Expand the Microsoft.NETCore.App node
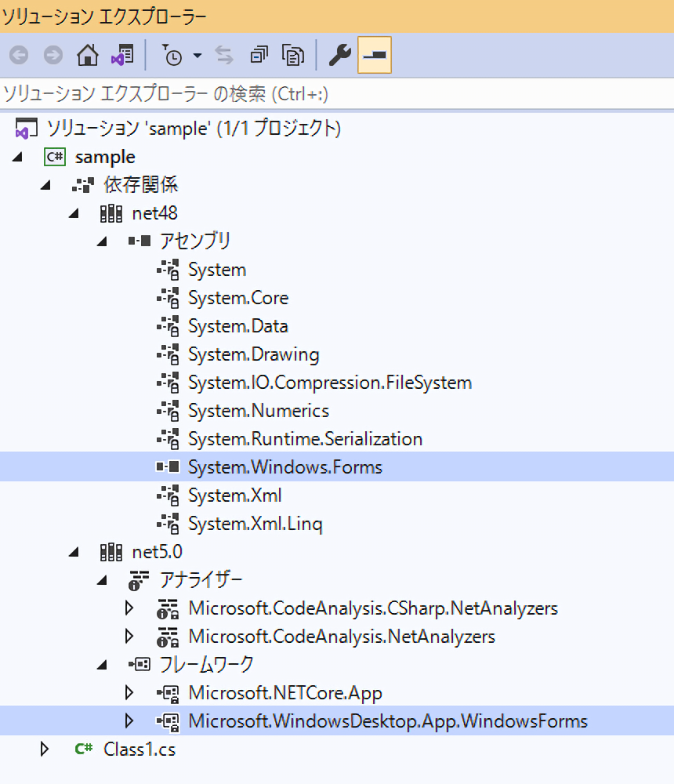 tap(129, 693)
